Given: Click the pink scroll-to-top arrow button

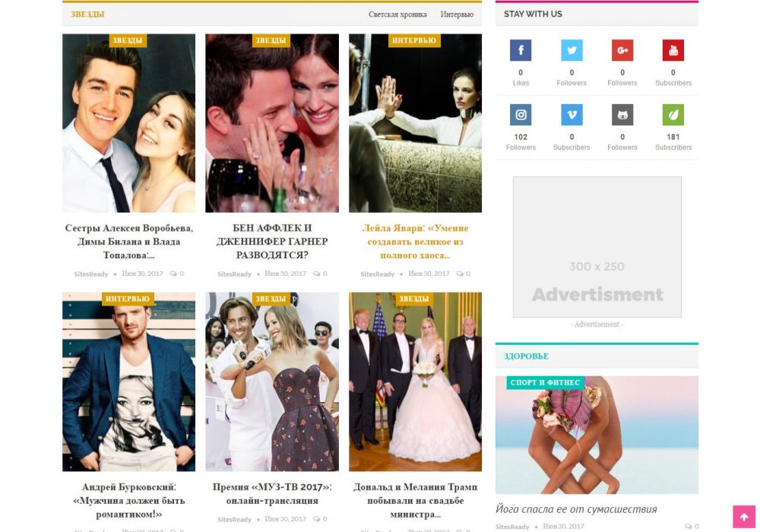Looking at the screenshot, I should pos(744,517).
